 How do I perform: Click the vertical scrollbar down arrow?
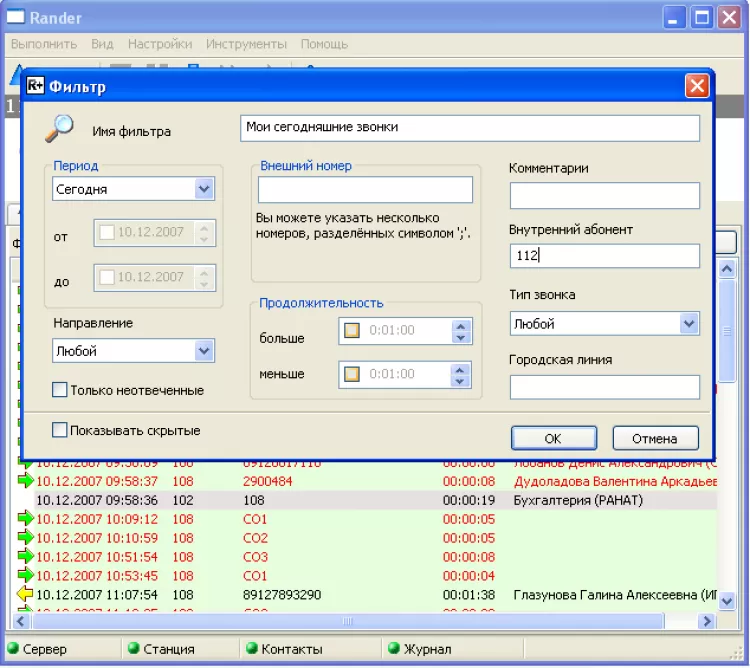(727, 600)
